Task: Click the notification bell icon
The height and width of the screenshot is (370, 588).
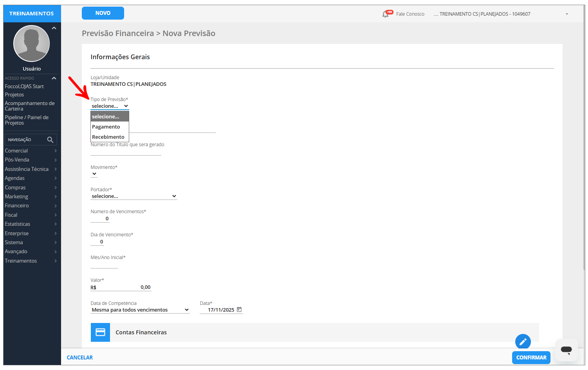Action: click(x=386, y=14)
